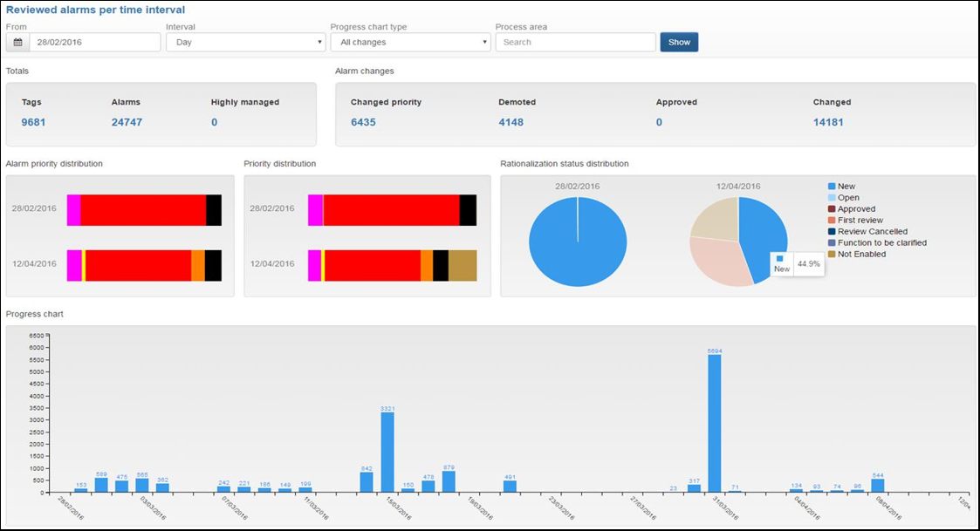The height and width of the screenshot is (531, 980).
Task: Click the bar labeled 3321 in Progress chart
Action: tap(387, 453)
